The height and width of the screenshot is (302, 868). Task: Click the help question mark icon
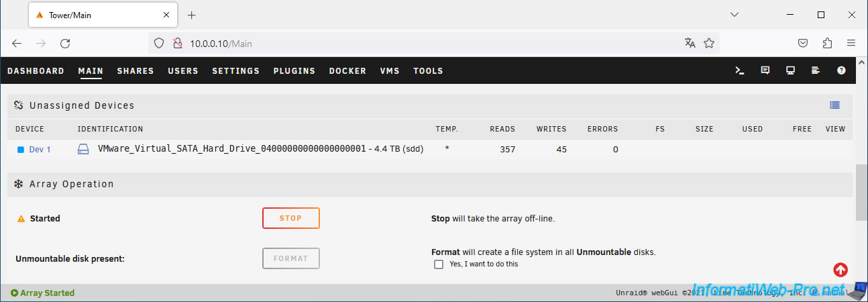(x=841, y=70)
